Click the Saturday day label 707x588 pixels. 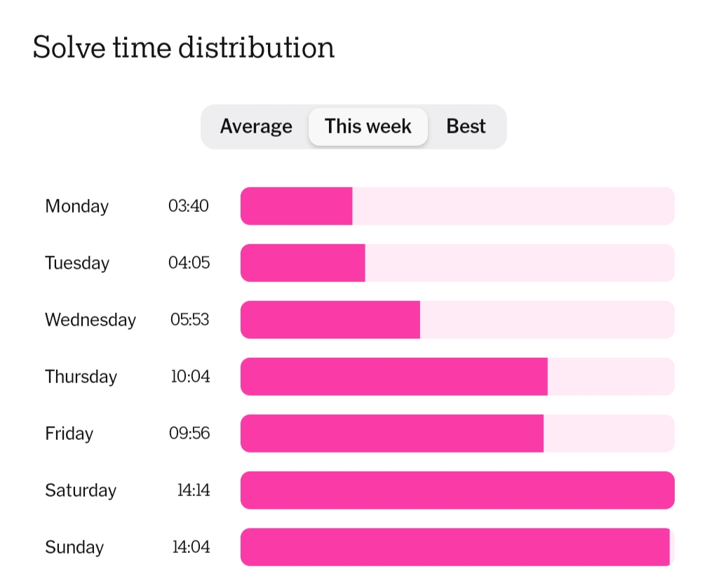click(x=81, y=490)
